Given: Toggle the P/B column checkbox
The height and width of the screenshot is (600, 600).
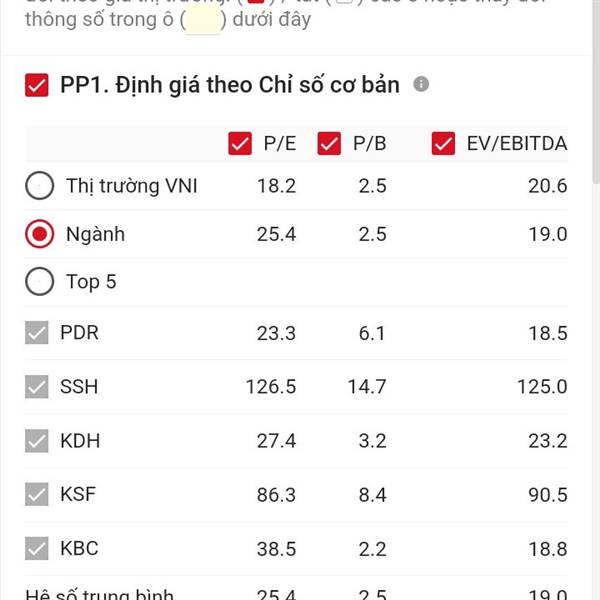Looking at the screenshot, I should coord(329,143).
